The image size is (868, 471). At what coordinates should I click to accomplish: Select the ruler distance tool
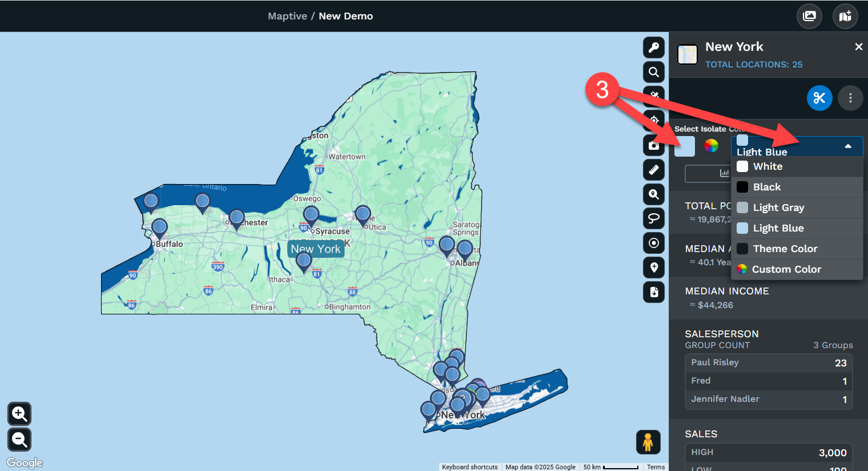pyautogui.click(x=654, y=170)
